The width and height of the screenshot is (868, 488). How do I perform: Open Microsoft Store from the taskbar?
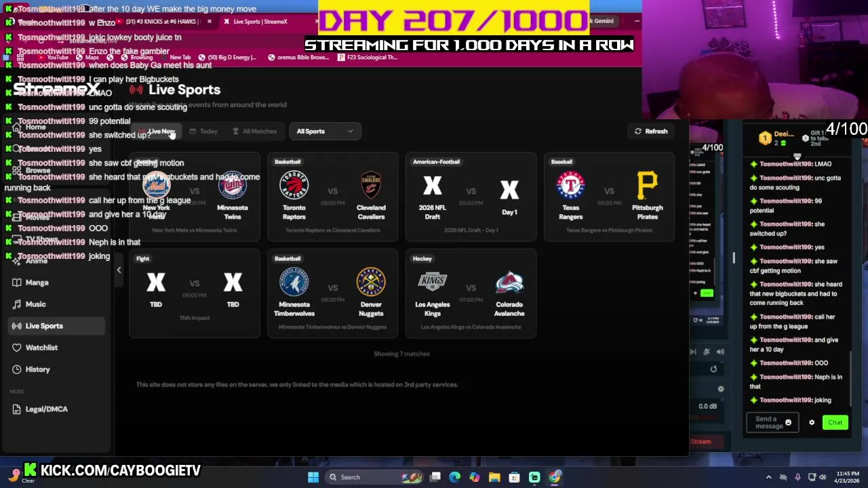[x=514, y=477]
